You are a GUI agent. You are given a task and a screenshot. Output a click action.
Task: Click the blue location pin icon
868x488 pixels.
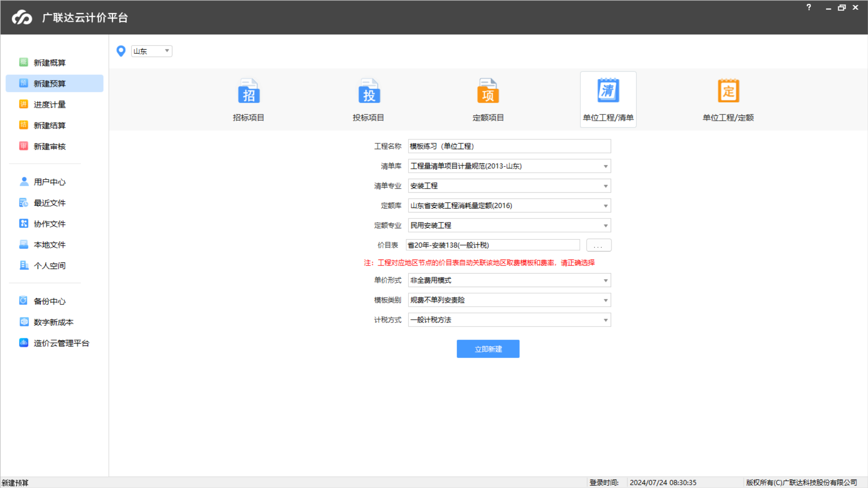121,51
